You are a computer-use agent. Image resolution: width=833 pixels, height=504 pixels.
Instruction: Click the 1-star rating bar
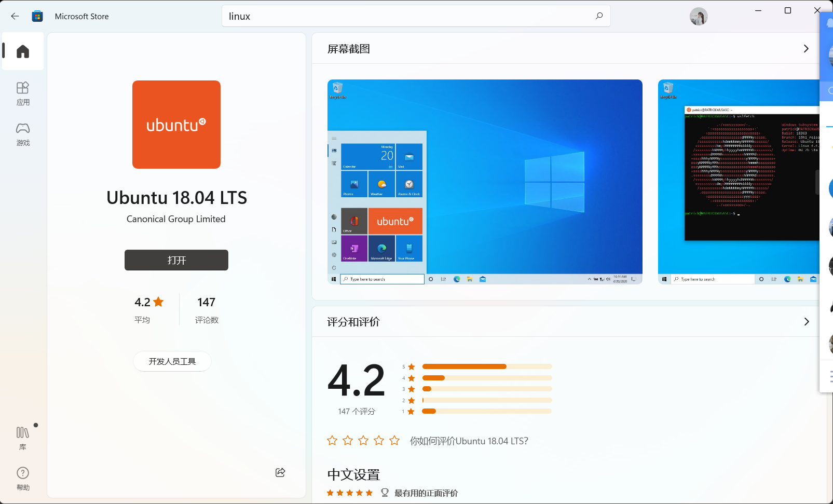pos(487,411)
